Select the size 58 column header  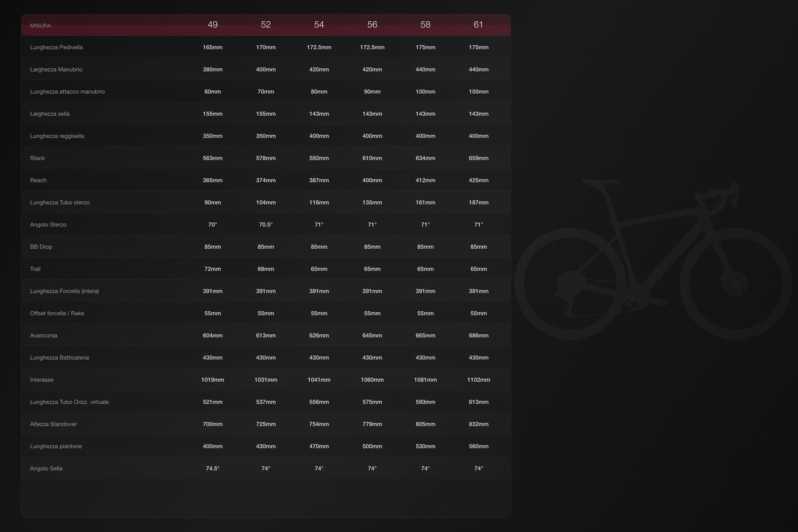[x=426, y=25]
